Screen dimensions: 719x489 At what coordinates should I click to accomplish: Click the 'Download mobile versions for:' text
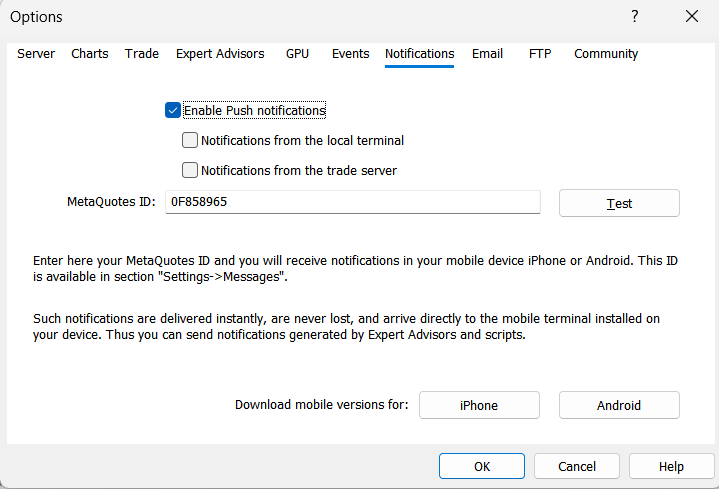[x=321, y=405]
